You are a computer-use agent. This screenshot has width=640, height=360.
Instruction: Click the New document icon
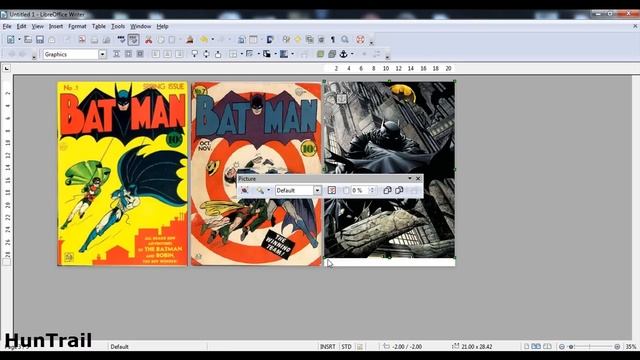click(11, 40)
